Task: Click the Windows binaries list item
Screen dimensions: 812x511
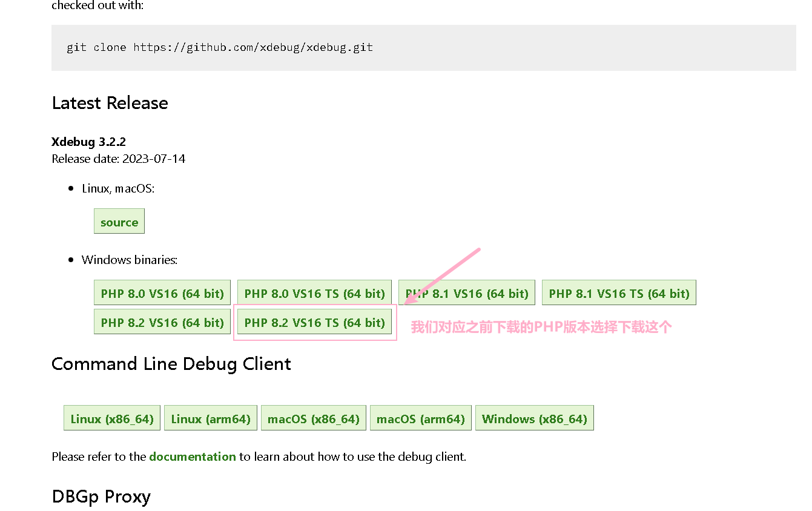Action: tap(129, 260)
